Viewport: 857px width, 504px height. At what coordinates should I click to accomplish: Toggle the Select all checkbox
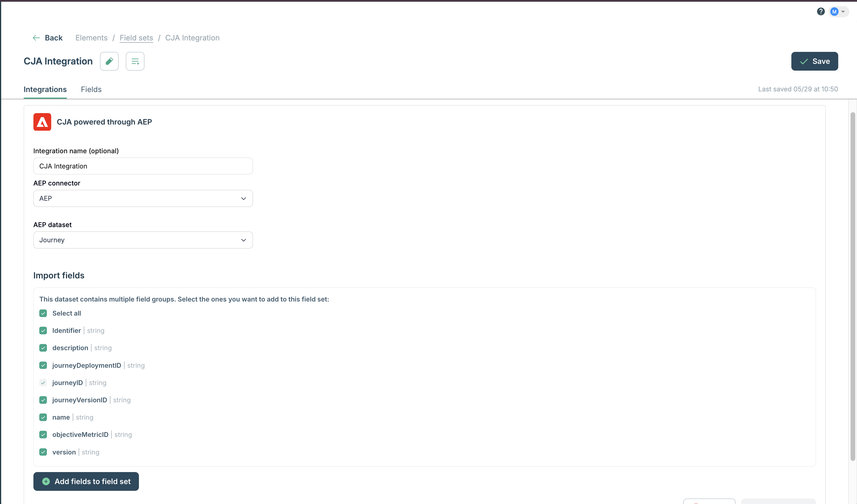click(x=43, y=313)
